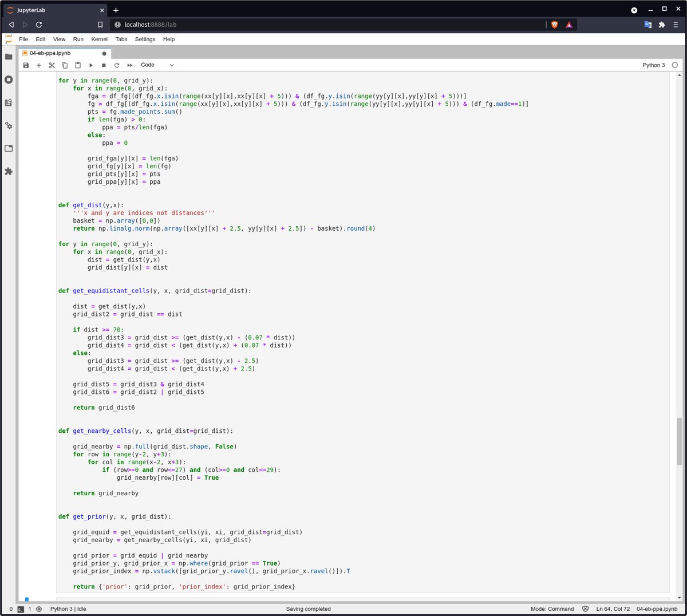The image size is (687, 616).
Task: Click the trusted notebook shield icon
Action: [x=585, y=609]
